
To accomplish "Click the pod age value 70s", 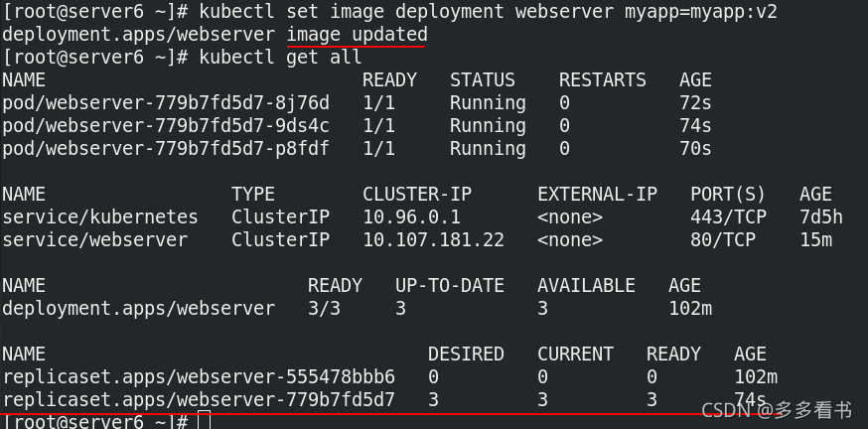I will pyautogui.click(x=696, y=148).
